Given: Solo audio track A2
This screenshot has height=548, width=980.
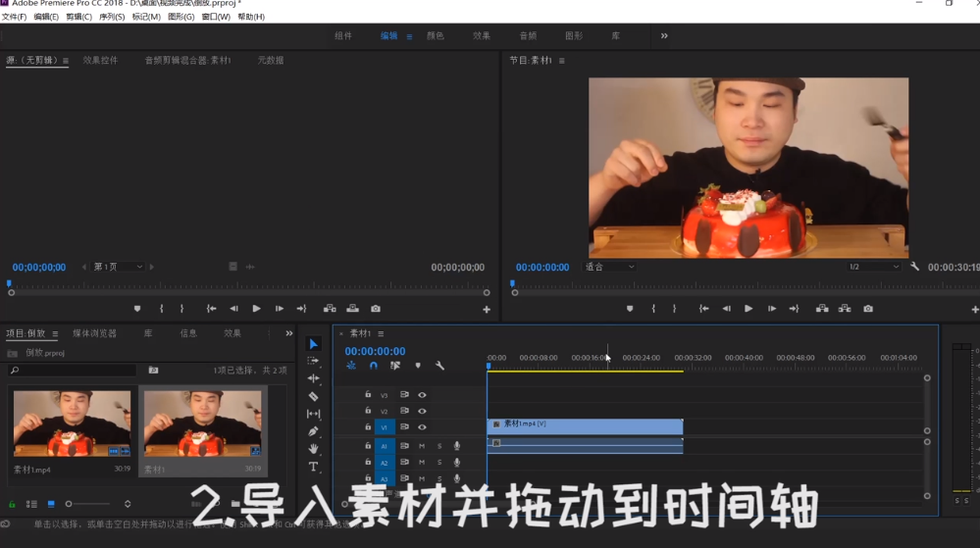Looking at the screenshot, I should [x=439, y=463].
